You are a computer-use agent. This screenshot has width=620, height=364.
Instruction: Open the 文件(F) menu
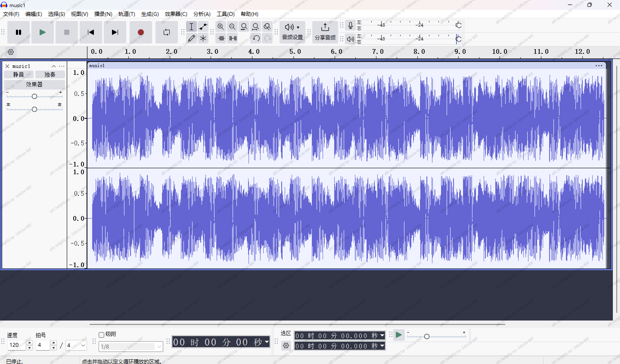(11, 14)
